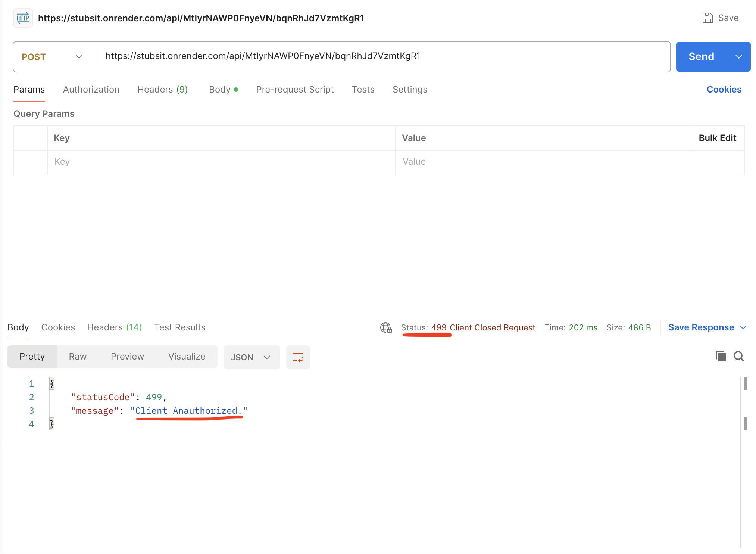Select the Visualize response view

tap(187, 357)
